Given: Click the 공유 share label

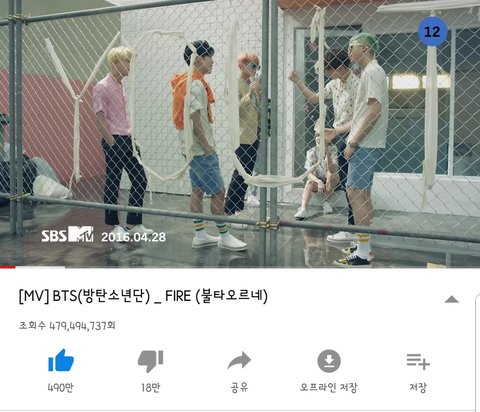Looking at the screenshot, I should 239,388.
